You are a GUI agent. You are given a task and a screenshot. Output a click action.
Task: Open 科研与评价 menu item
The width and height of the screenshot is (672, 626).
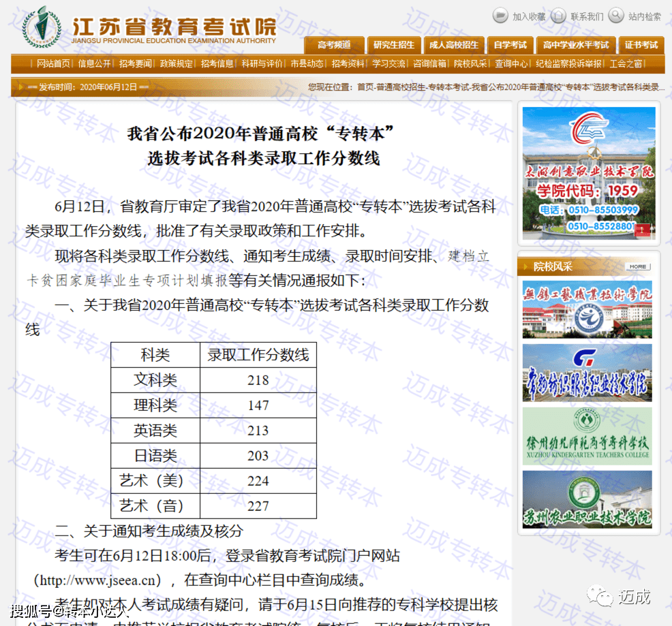pos(262,64)
